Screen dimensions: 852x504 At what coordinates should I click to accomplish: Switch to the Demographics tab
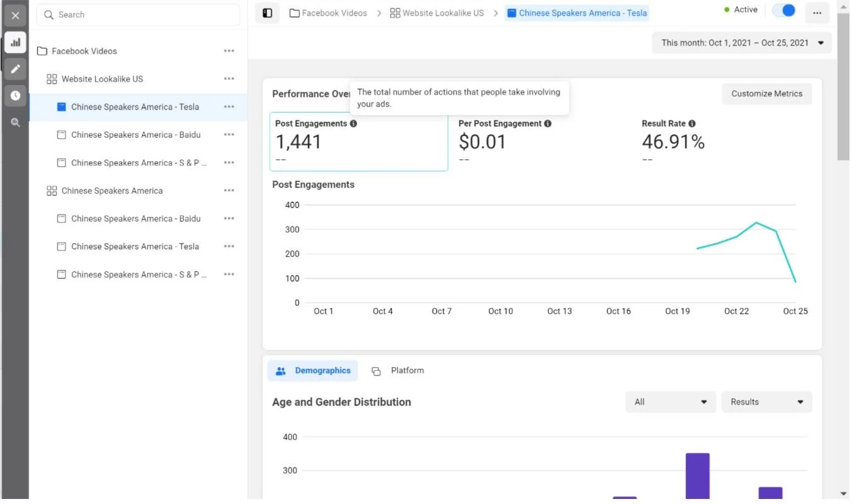click(x=312, y=371)
